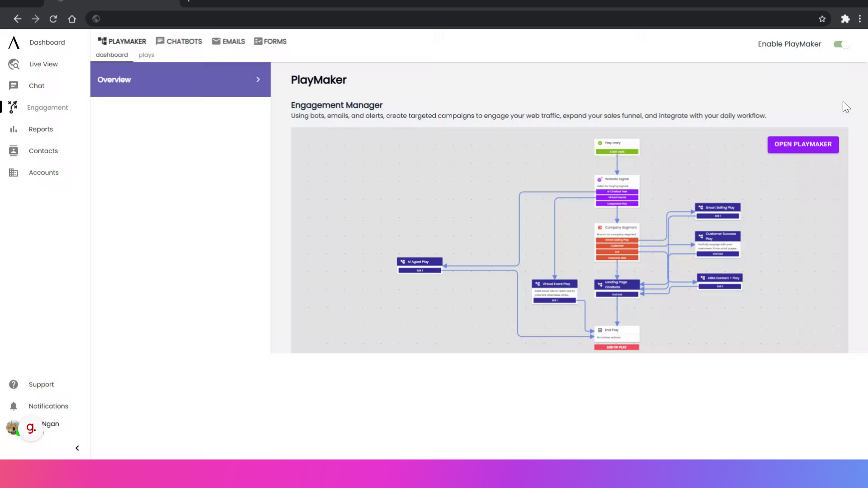The image size is (868, 488).
Task: Expand Overview with the right chevron
Action: [x=258, y=80]
